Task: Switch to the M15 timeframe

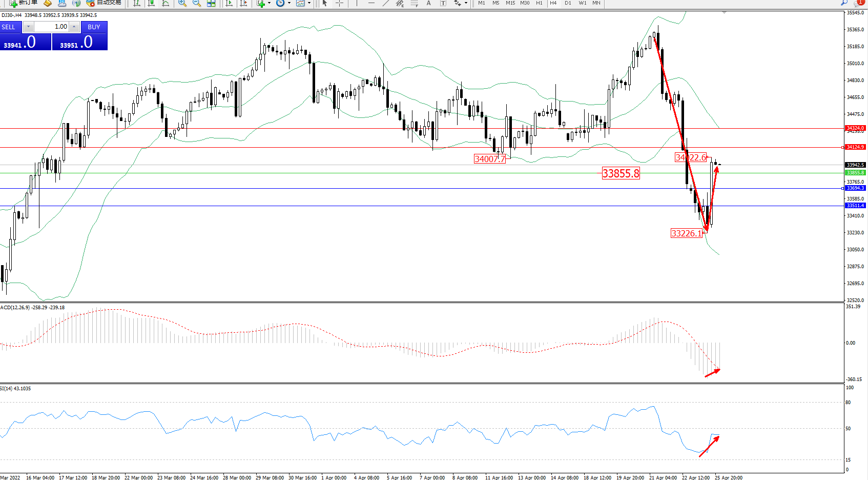Action: (510, 3)
